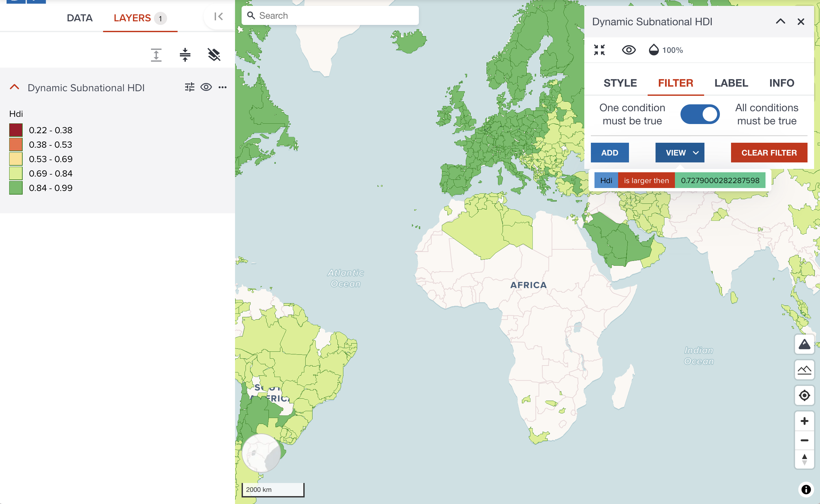Open the more options (ellipsis) menu on the layer

(x=223, y=87)
